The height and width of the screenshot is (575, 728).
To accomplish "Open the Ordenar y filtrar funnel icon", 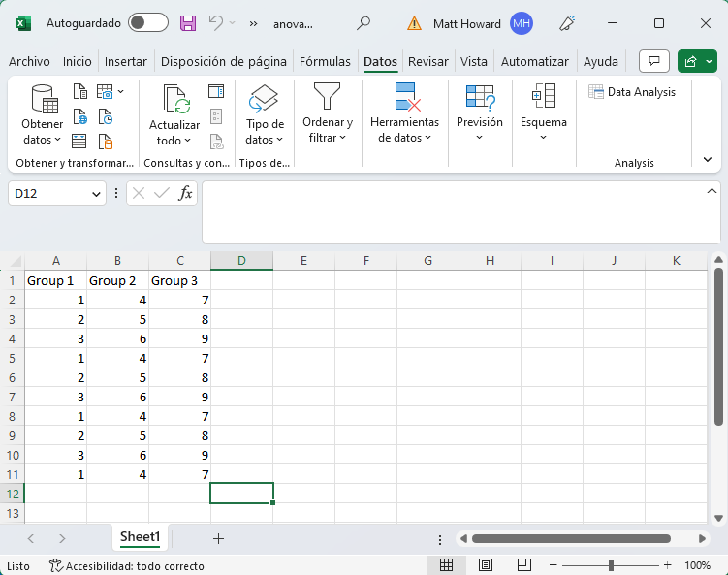I will (328, 97).
